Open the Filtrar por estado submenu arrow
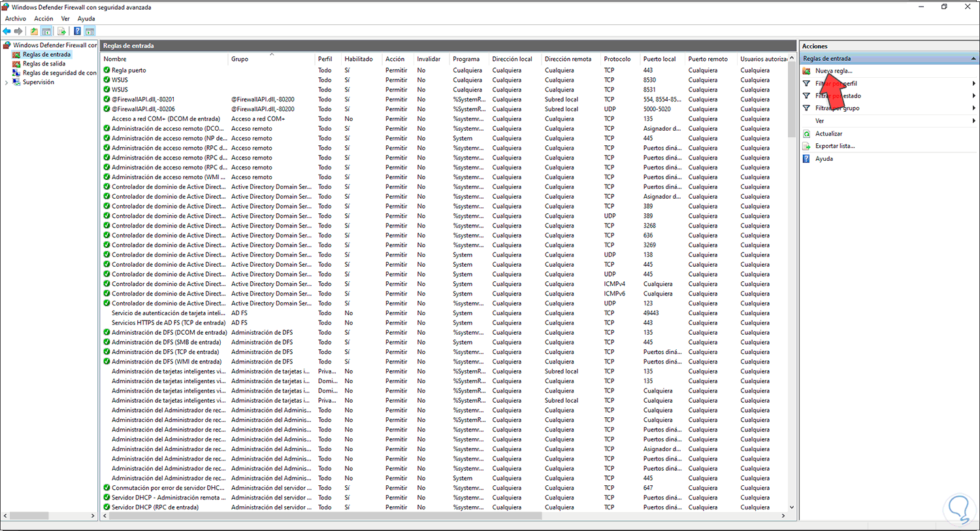The image size is (980, 531). 974,96
